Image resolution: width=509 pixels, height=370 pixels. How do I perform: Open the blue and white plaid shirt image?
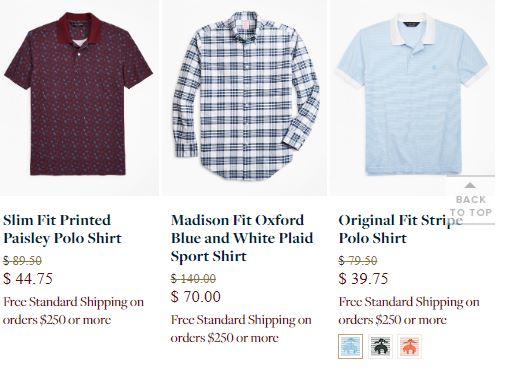[x=245, y=96]
